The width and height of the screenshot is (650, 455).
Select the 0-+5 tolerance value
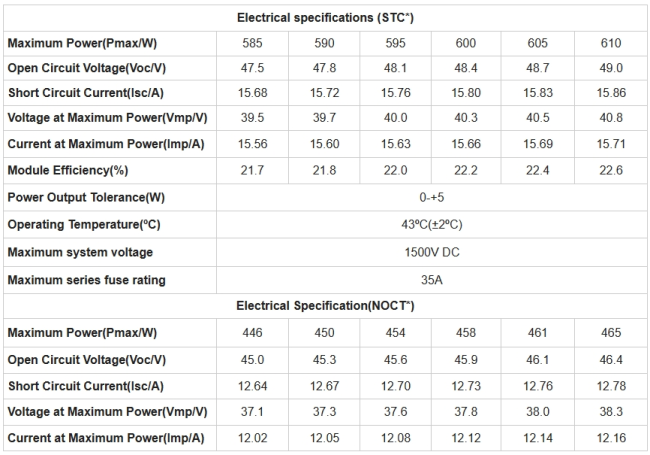[431, 197]
